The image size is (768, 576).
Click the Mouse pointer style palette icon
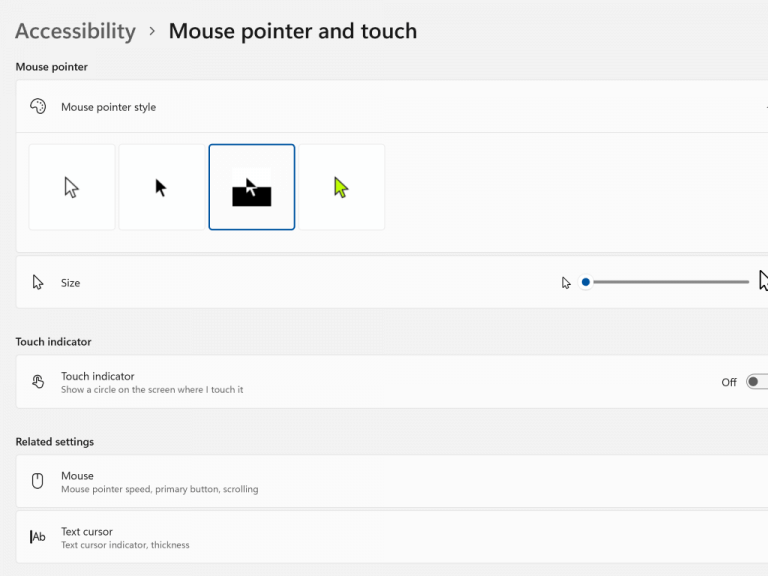point(38,106)
